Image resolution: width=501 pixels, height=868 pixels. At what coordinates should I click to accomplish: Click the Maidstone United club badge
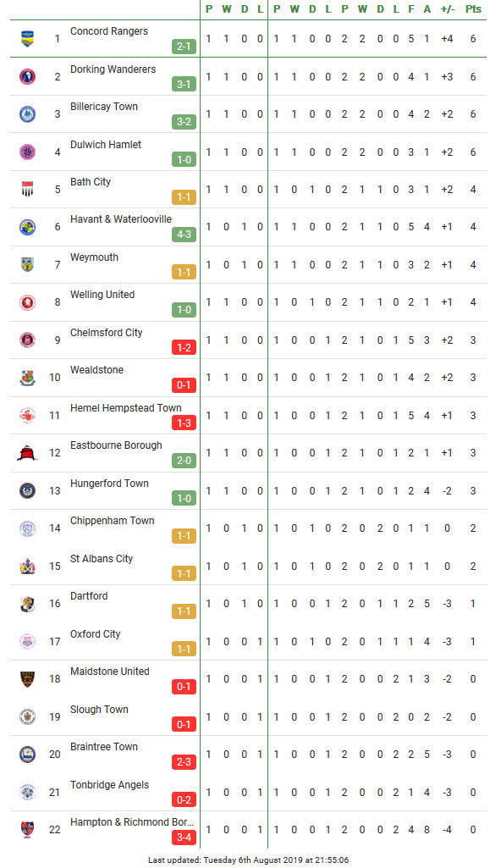(27, 678)
